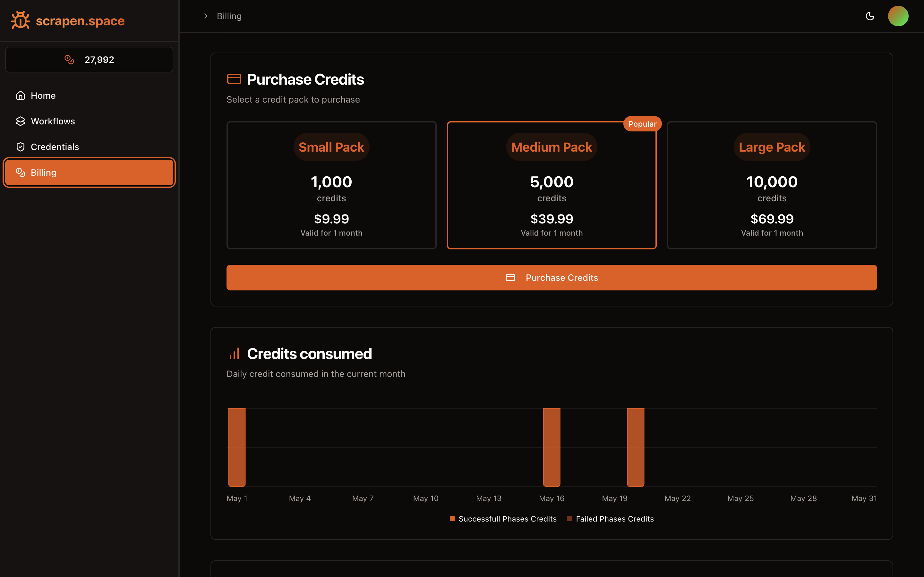924x577 pixels.
Task: Select the Medium Pack credit option
Action: coord(551,185)
